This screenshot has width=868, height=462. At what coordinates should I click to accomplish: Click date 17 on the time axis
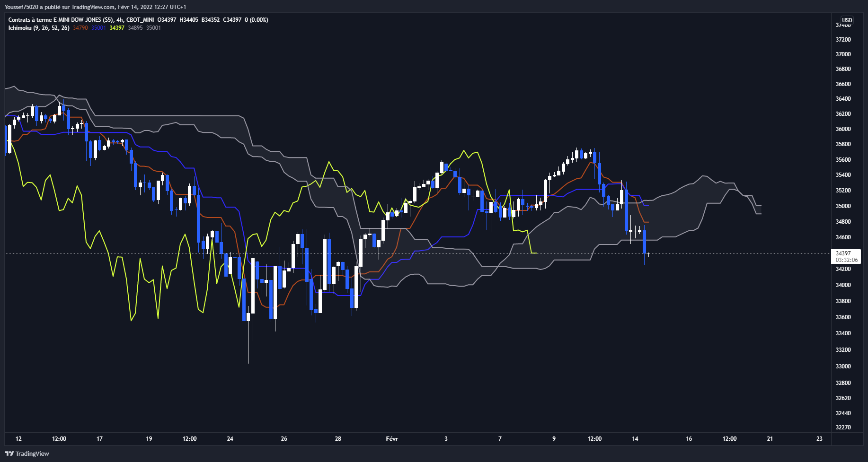99,439
